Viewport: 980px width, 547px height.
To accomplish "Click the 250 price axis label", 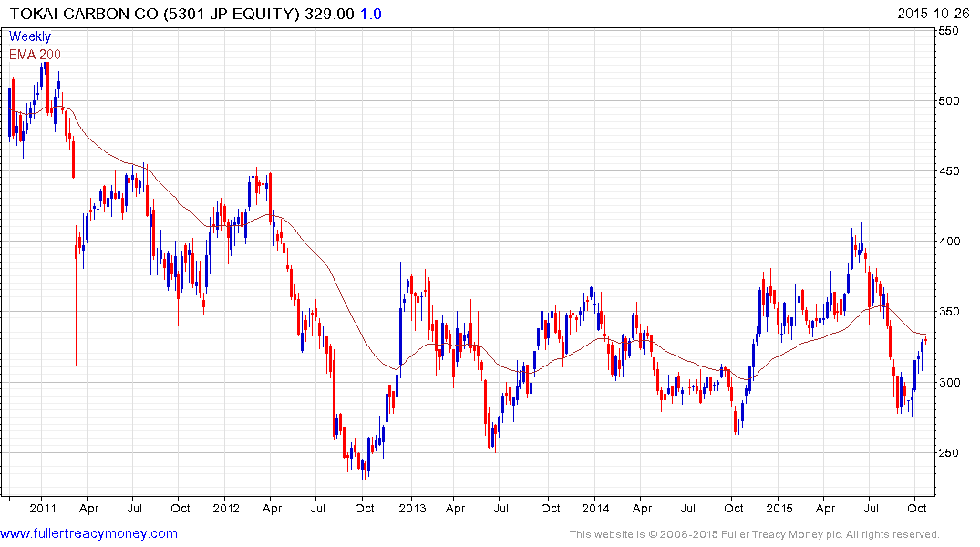I will [x=949, y=452].
